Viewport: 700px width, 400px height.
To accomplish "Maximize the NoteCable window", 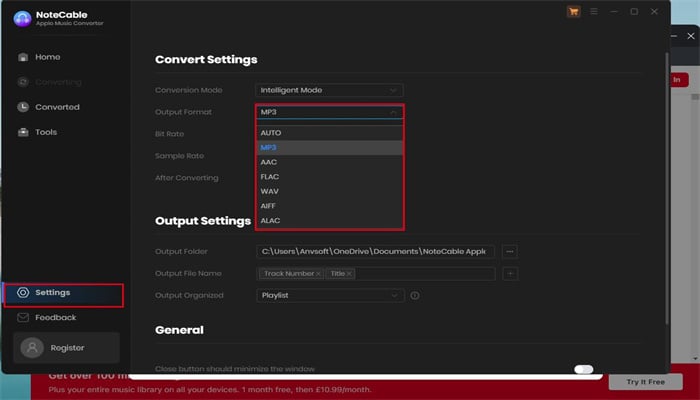I will (634, 12).
